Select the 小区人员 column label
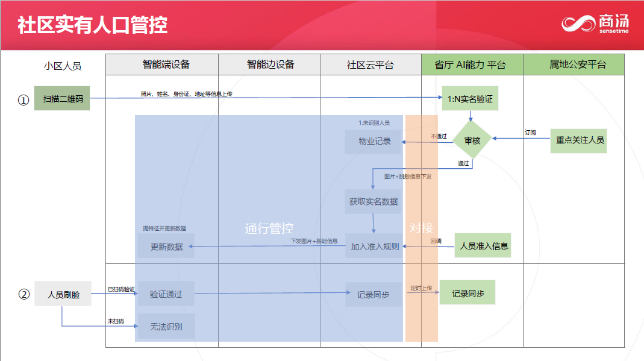 click(x=63, y=66)
